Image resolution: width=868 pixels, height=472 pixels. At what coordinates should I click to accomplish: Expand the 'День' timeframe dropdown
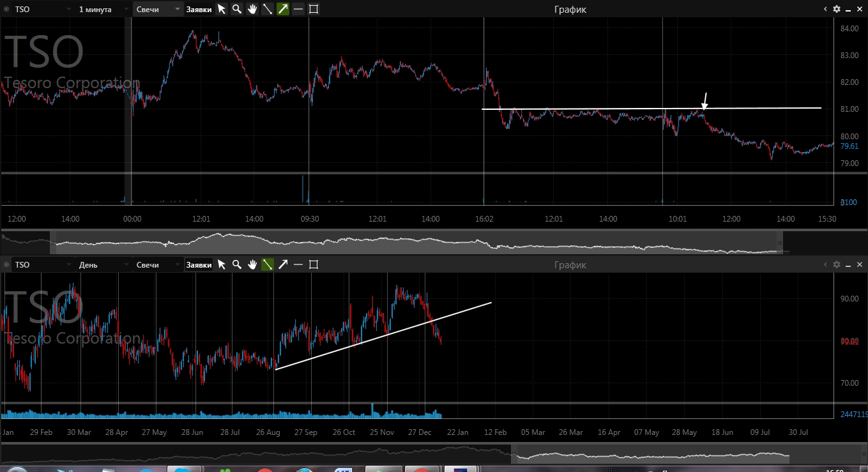coord(102,264)
